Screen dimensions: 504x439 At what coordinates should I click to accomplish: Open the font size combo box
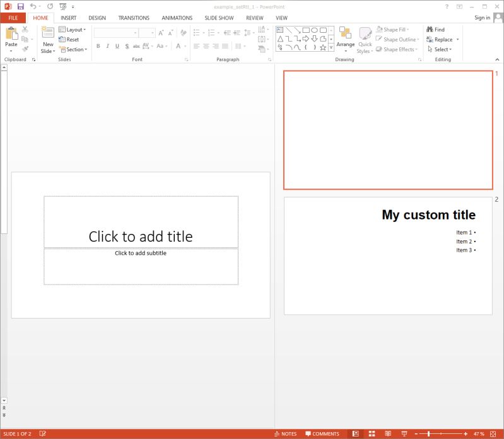pos(147,32)
